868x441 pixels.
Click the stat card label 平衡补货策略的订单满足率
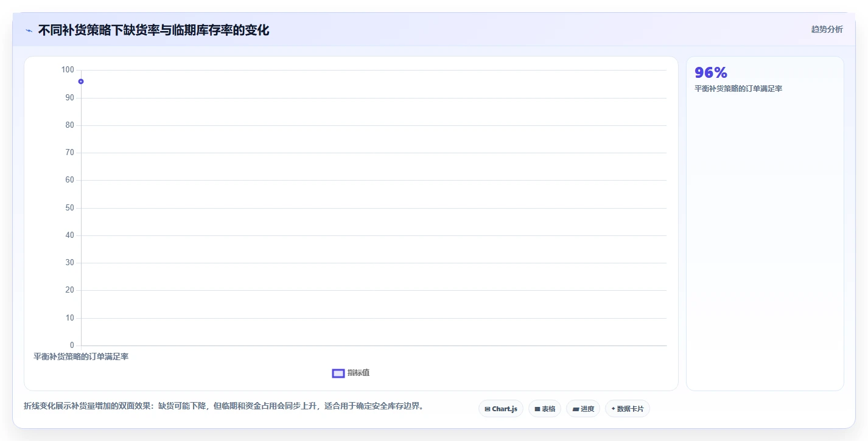[738, 89]
